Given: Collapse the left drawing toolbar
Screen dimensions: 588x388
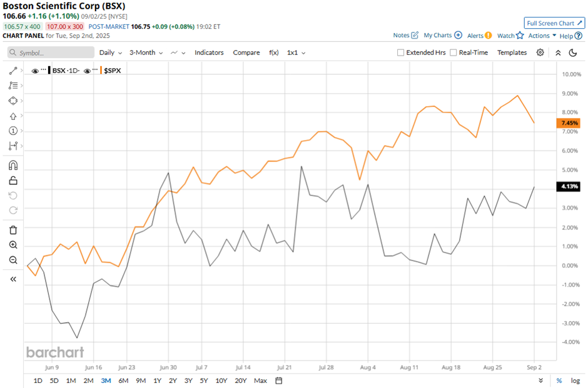Looking at the screenshot, I should coord(13,279).
